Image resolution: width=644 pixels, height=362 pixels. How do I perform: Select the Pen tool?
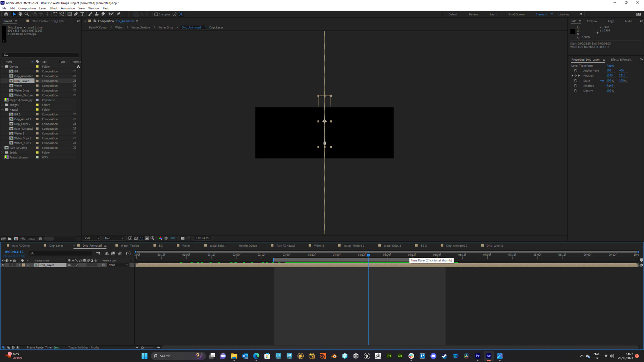point(76,14)
